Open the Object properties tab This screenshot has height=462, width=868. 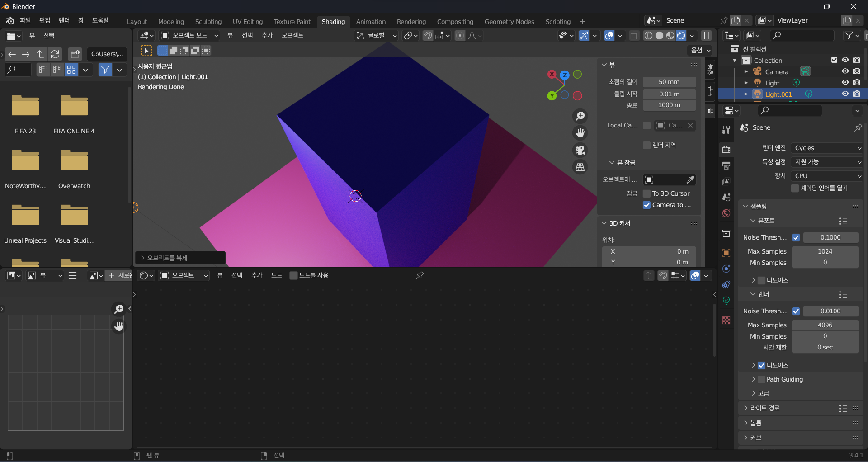click(726, 253)
